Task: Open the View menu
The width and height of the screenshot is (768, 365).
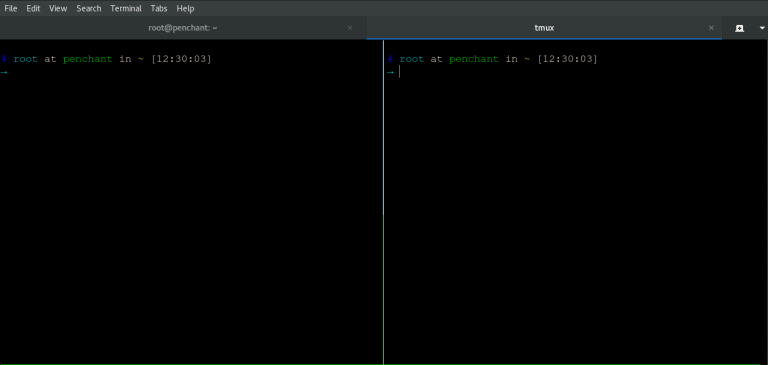Action: [x=58, y=8]
